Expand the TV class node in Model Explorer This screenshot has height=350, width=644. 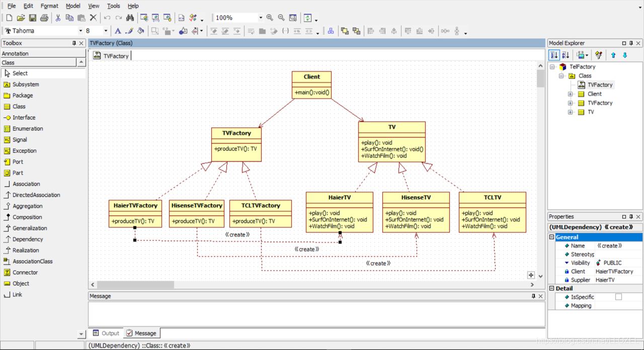coord(570,112)
